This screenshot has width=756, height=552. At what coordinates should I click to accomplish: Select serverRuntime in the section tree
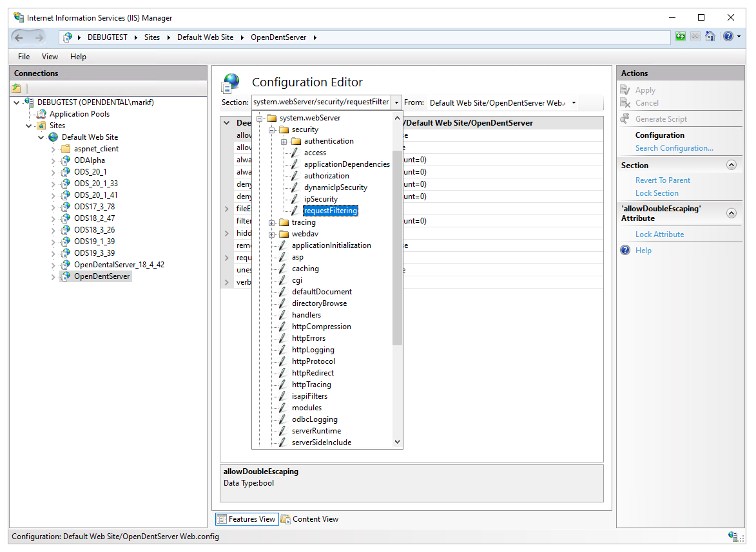tap(316, 431)
